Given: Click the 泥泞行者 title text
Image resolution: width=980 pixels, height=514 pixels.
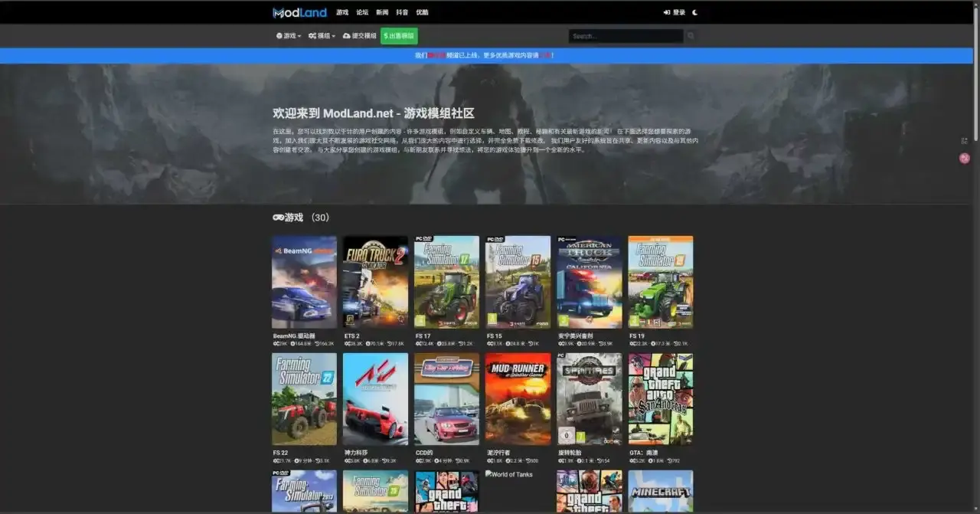Looking at the screenshot, I should point(499,453).
